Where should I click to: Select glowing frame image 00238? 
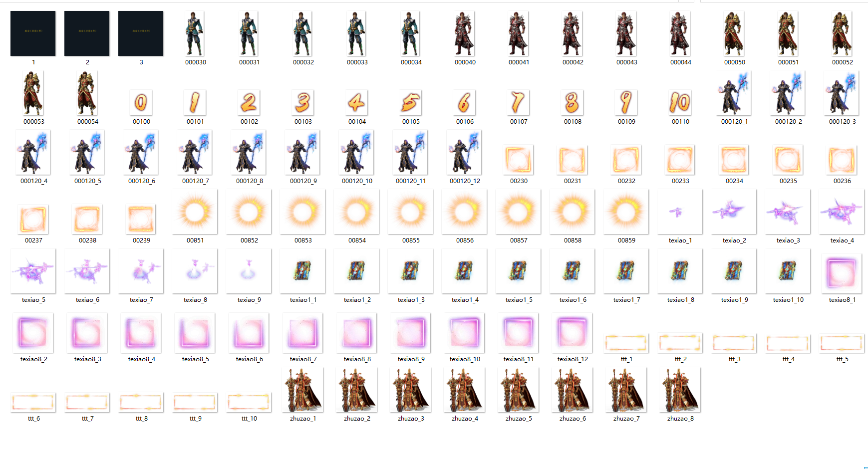(87, 219)
